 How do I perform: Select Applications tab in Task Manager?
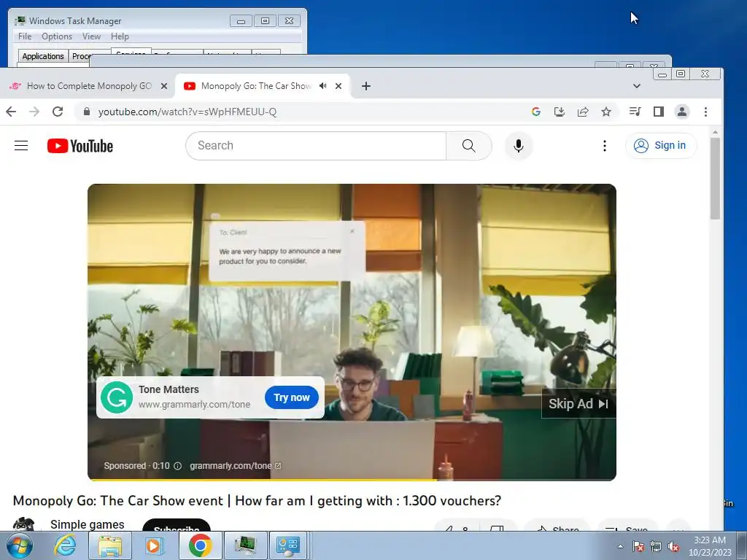(x=43, y=56)
